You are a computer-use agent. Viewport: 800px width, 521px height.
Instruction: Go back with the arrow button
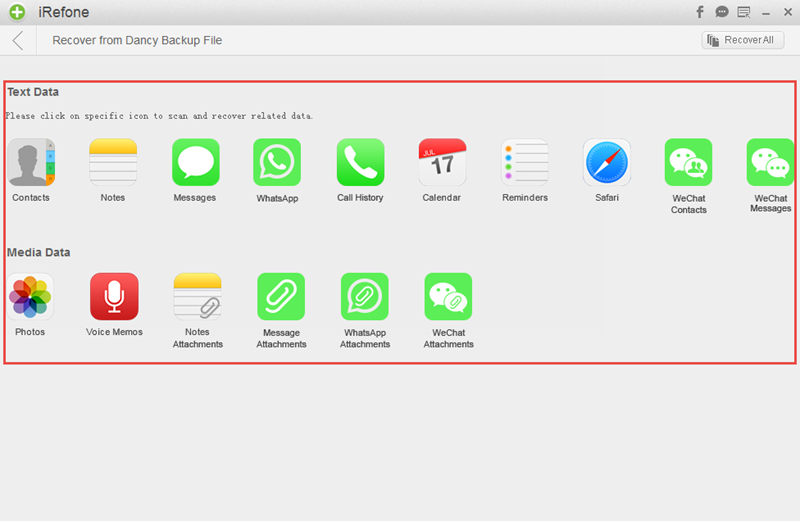tap(18, 40)
